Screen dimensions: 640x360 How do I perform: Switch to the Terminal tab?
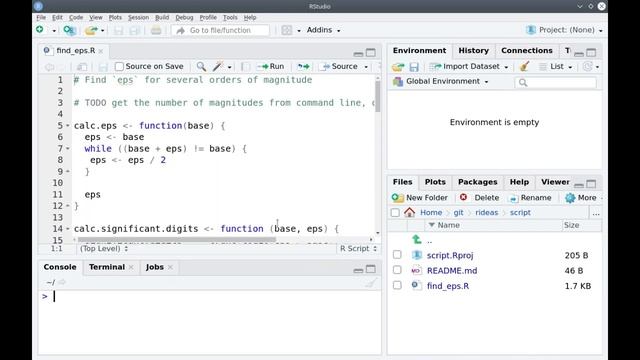[x=107, y=267]
